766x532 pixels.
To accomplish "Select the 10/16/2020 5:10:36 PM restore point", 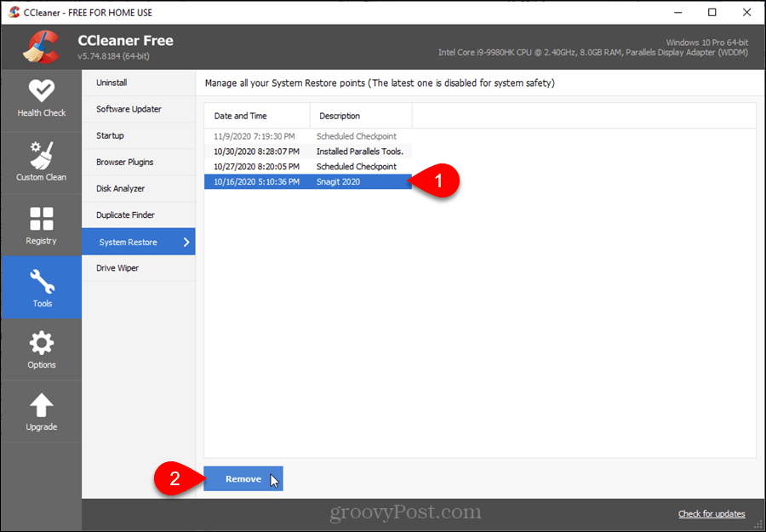I will click(x=308, y=181).
